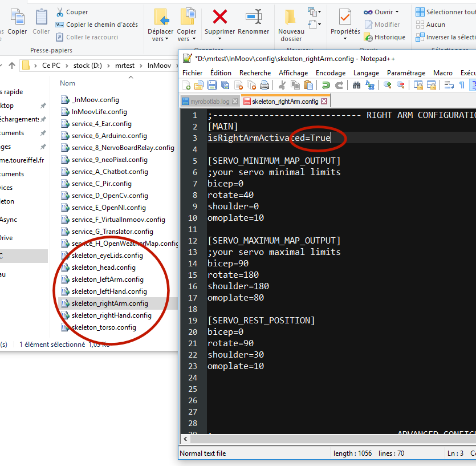Click the synchronize vertical scrolling icon
Viewport: 476px width, 466px height.
tap(418, 86)
